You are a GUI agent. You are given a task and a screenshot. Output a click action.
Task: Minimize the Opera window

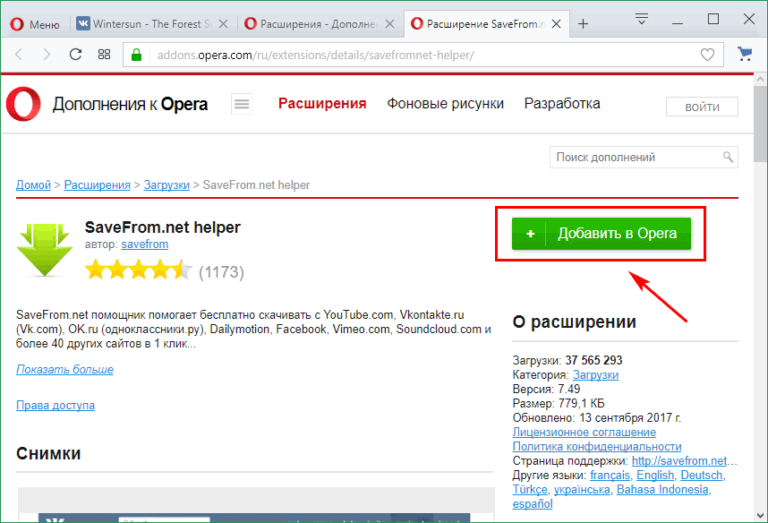tap(677, 23)
